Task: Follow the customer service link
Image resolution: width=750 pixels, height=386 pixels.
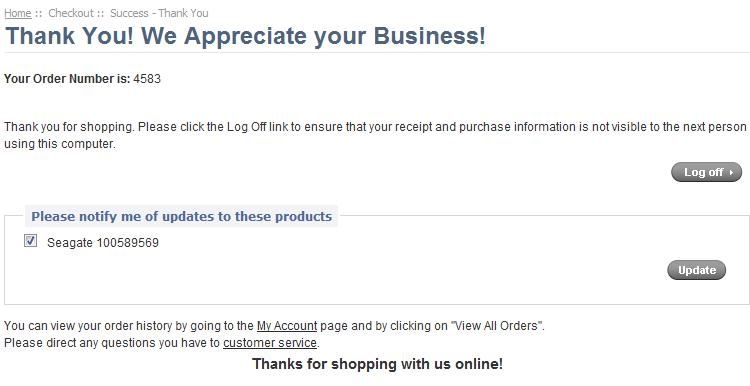Action: pyautogui.click(x=270, y=343)
